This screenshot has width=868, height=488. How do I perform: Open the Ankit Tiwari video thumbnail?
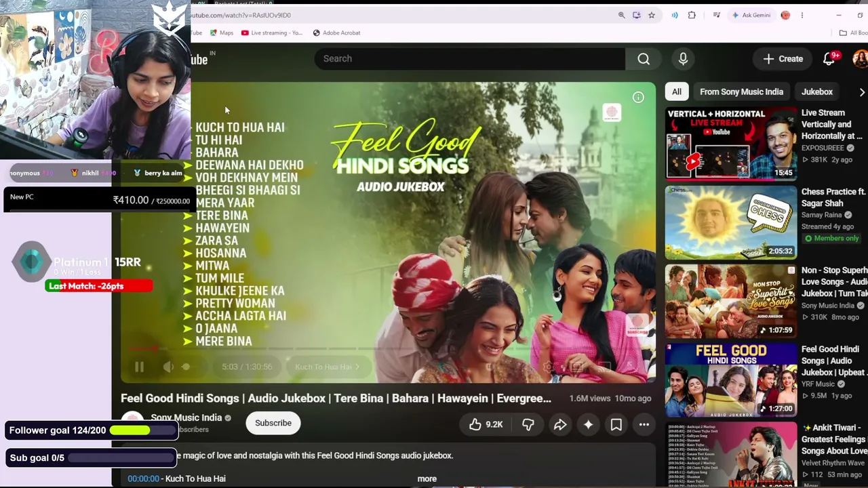tap(731, 454)
